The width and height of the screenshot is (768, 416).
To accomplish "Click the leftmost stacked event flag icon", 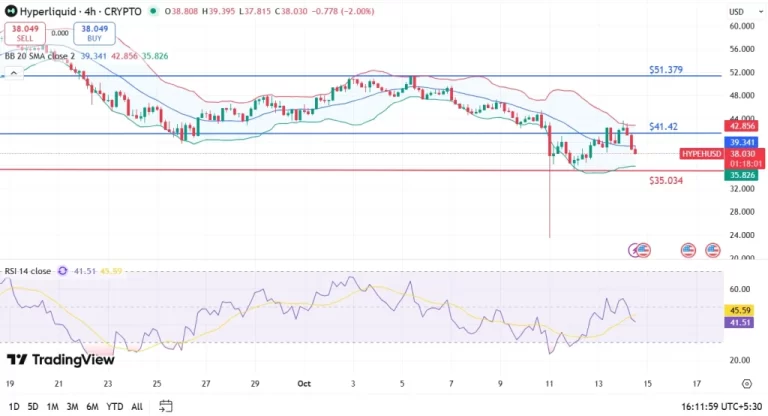I will [641, 250].
